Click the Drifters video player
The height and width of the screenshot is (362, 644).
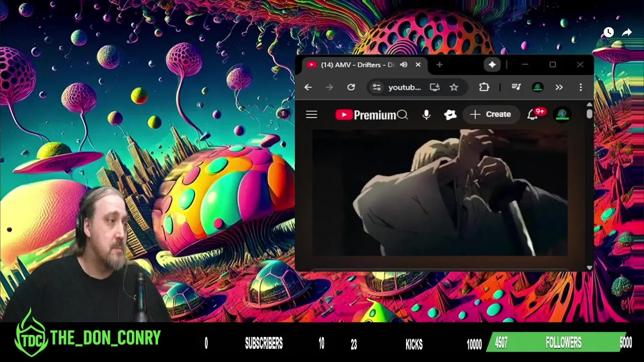point(440,193)
